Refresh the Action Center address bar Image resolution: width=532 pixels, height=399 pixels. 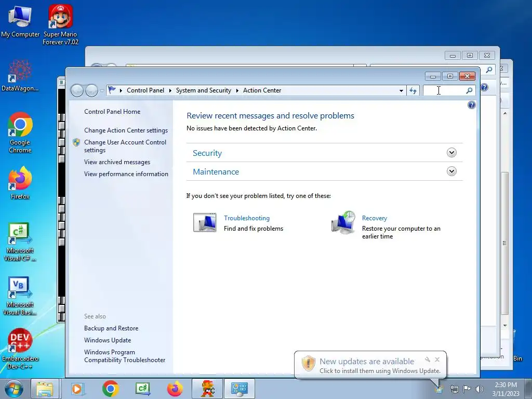click(x=413, y=90)
